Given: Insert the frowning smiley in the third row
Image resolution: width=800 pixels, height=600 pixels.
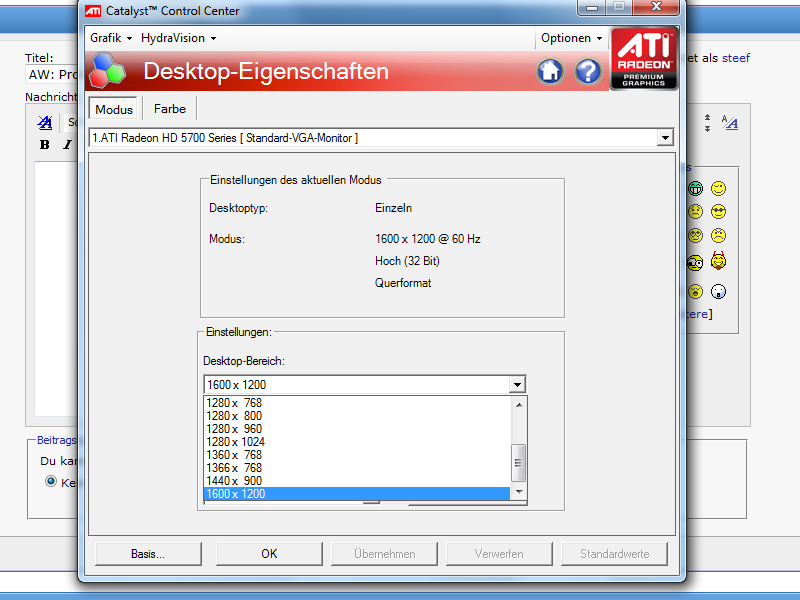Looking at the screenshot, I should [718, 235].
